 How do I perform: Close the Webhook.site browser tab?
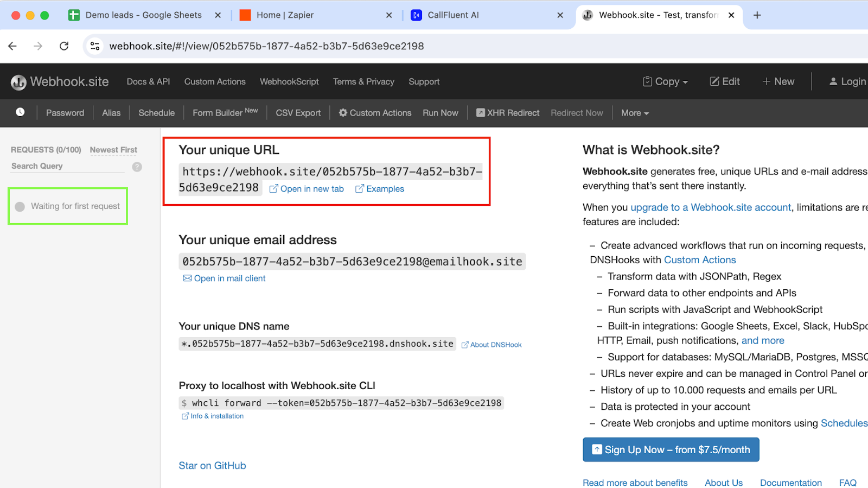click(731, 15)
